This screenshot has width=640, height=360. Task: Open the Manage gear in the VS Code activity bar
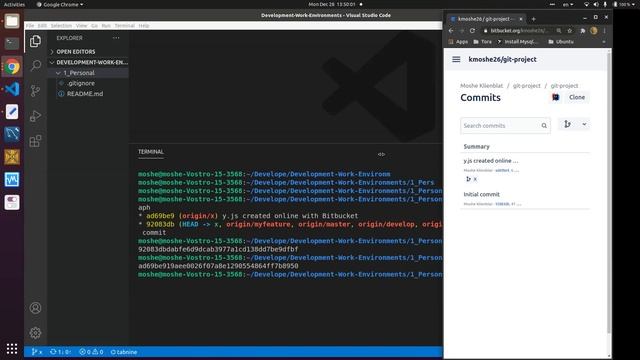(x=36, y=333)
